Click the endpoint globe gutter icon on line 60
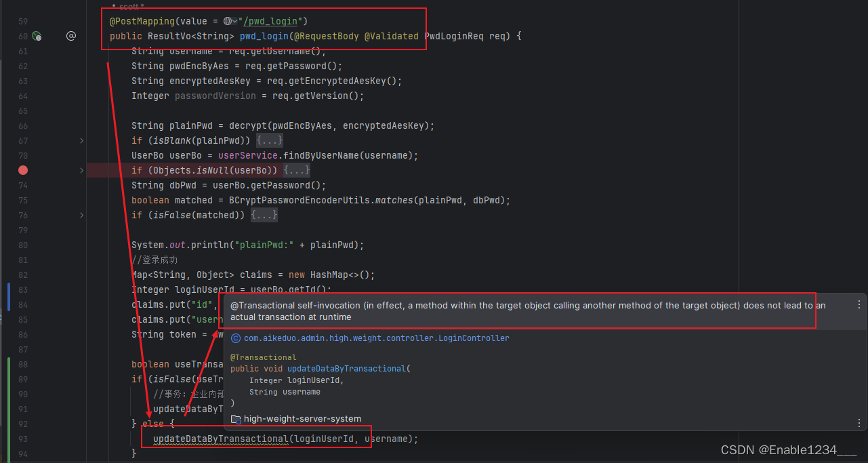 click(37, 36)
